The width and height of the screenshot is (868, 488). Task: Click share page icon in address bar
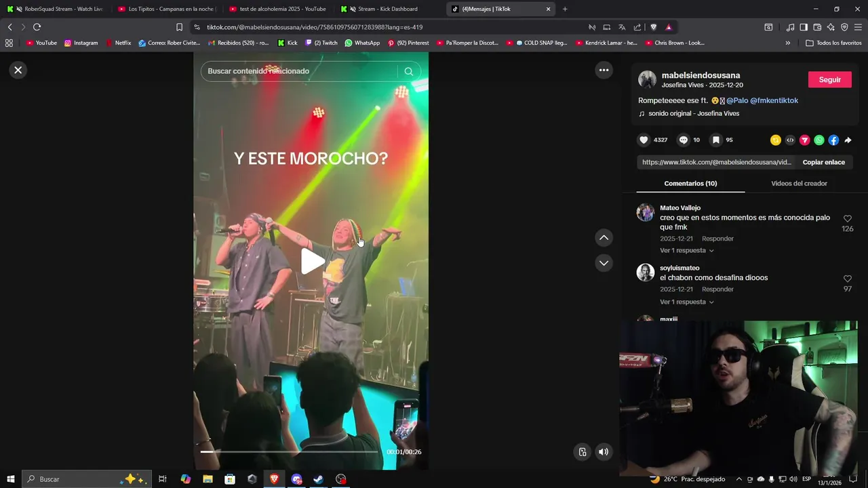click(637, 27)
